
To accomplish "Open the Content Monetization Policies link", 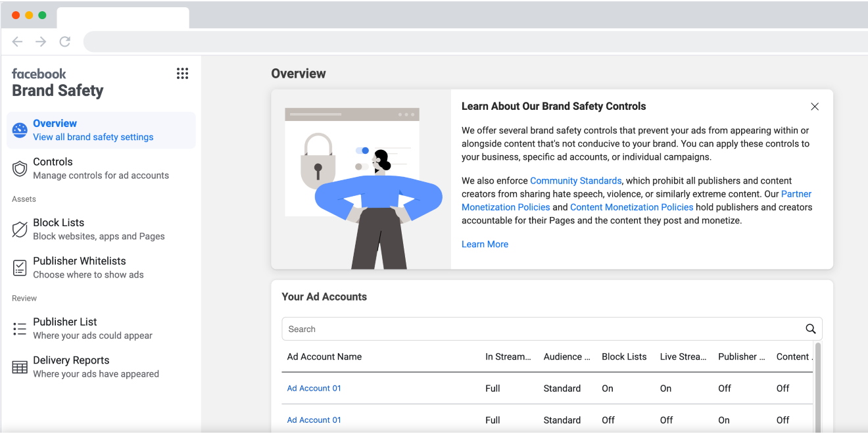I will (631, 207).
